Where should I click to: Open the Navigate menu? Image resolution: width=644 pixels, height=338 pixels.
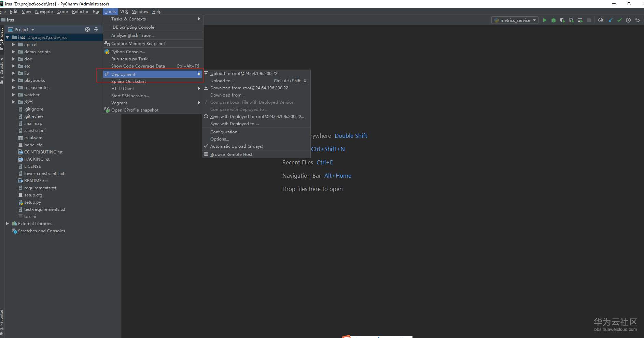pos(44,11)
